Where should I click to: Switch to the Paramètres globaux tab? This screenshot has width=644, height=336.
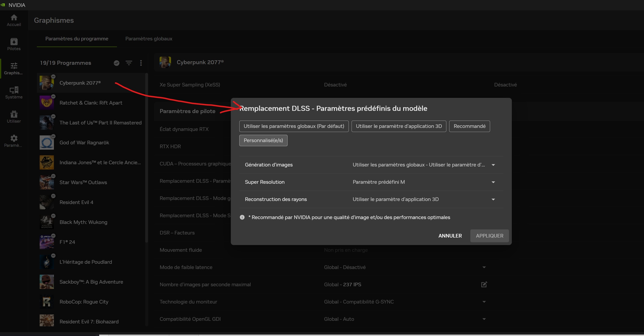[149, 39]
